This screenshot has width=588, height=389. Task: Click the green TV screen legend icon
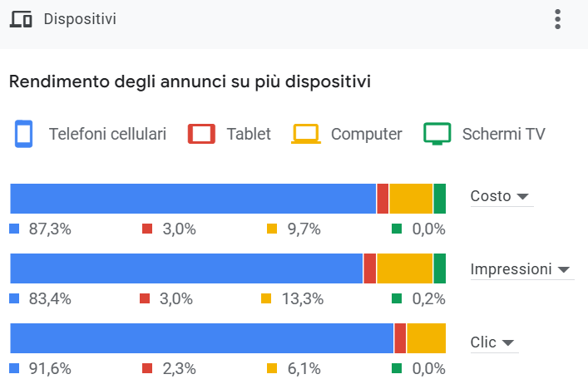(437, 134)
